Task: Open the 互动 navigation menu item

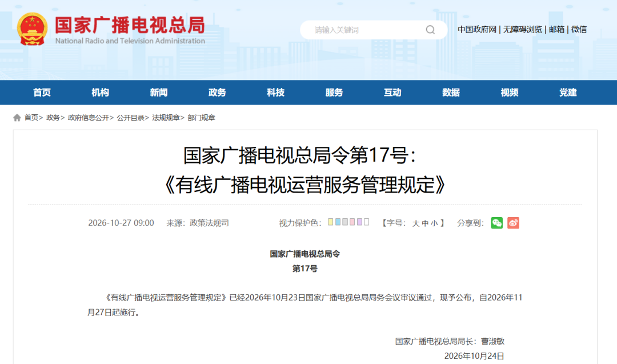Action: pos(392,93)
